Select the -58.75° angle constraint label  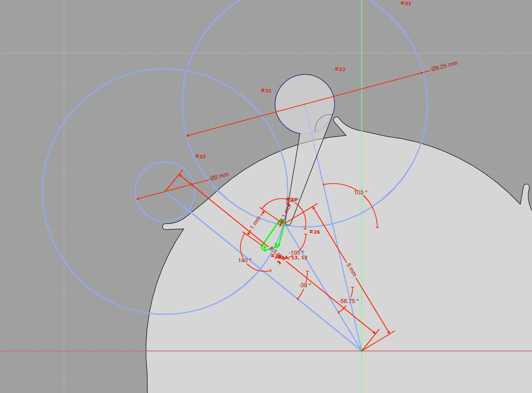tap(349, 301)
